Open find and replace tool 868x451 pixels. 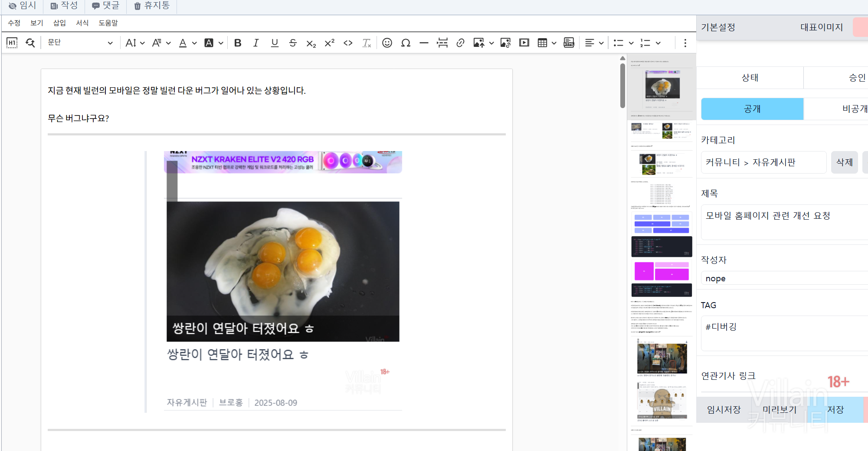click(30, 43)
